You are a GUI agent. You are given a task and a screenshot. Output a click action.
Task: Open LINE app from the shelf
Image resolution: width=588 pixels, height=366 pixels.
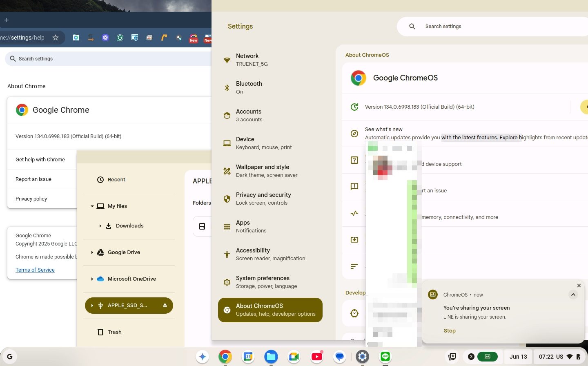(385, 357)
